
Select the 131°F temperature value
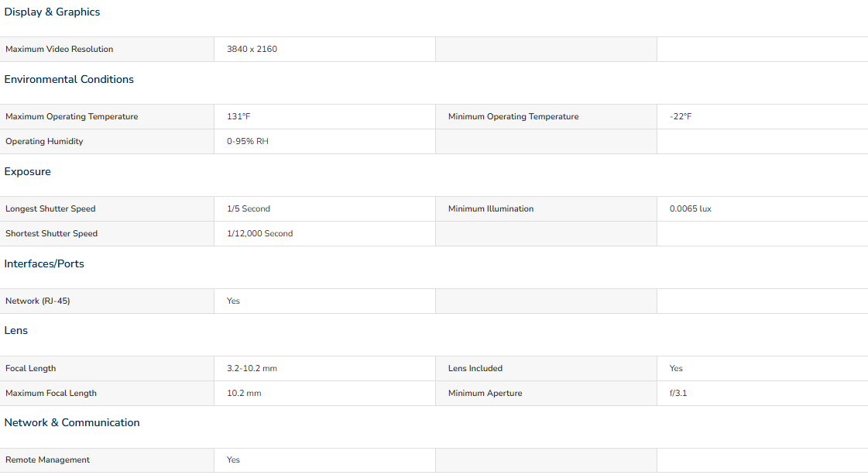[238, 116]
